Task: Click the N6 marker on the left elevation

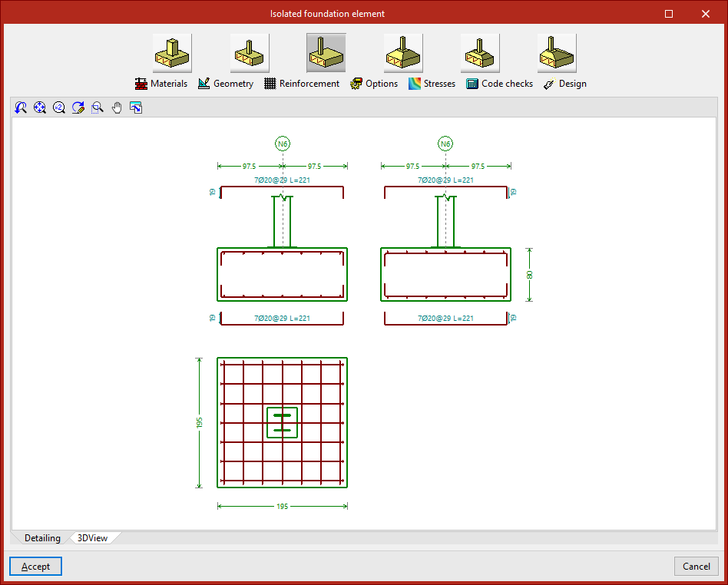Action: tap(283, 144)
